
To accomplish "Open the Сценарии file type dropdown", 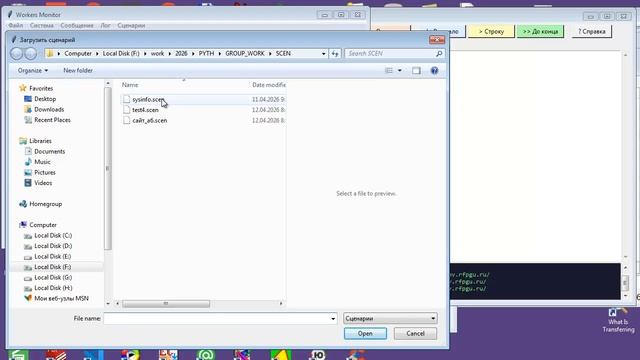I will 390,318.
